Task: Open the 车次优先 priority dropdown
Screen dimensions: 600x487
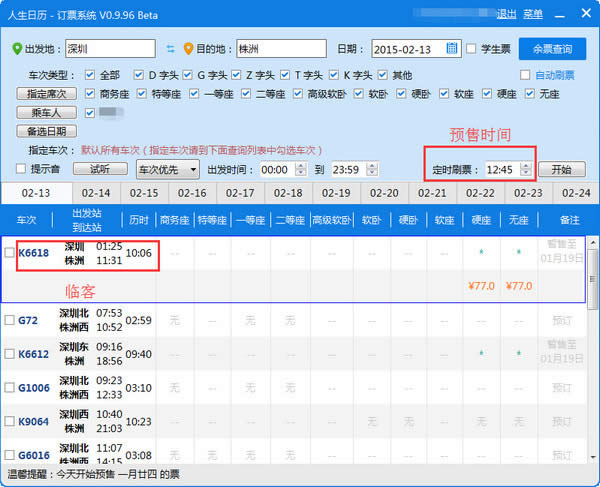Action: 168,169
